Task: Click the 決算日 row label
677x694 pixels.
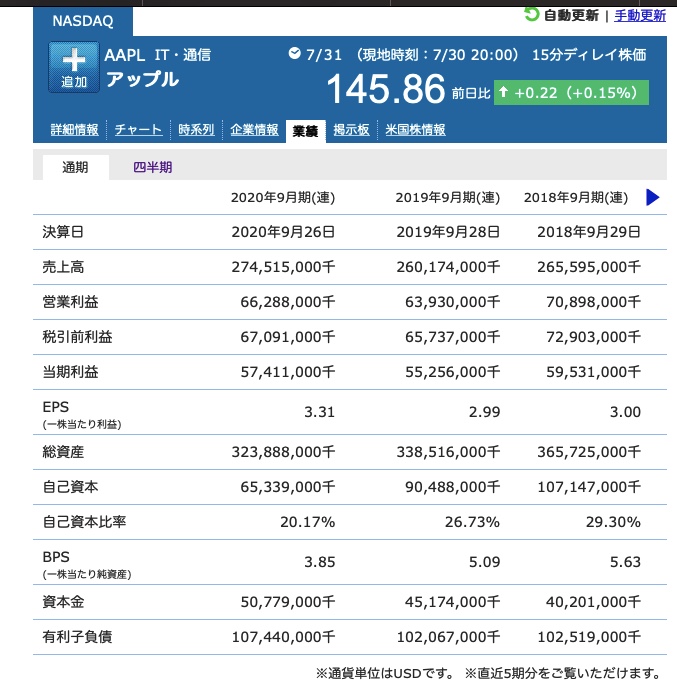Action: tap(63, 232)
